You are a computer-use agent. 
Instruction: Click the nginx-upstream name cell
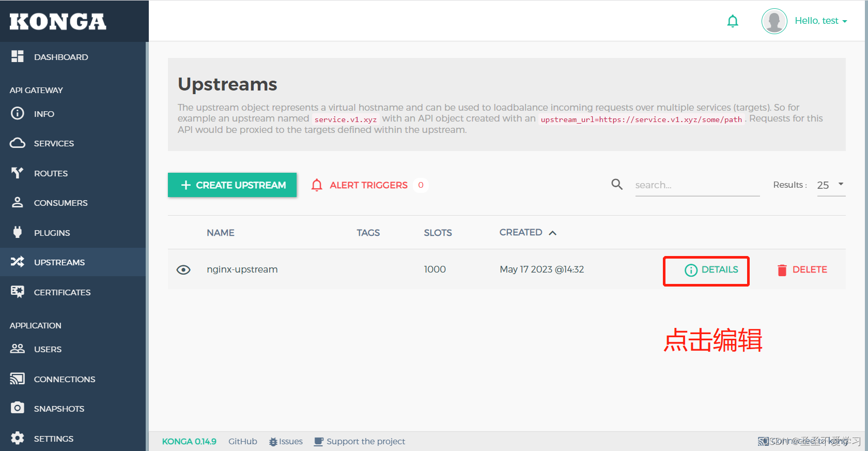[x=242, y=269]
